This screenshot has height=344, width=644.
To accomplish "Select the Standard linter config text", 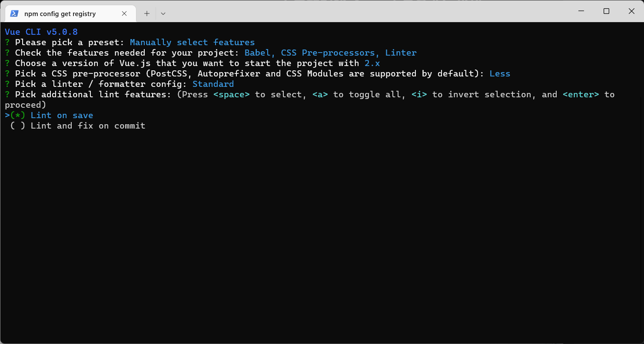I will click(213, 84).
